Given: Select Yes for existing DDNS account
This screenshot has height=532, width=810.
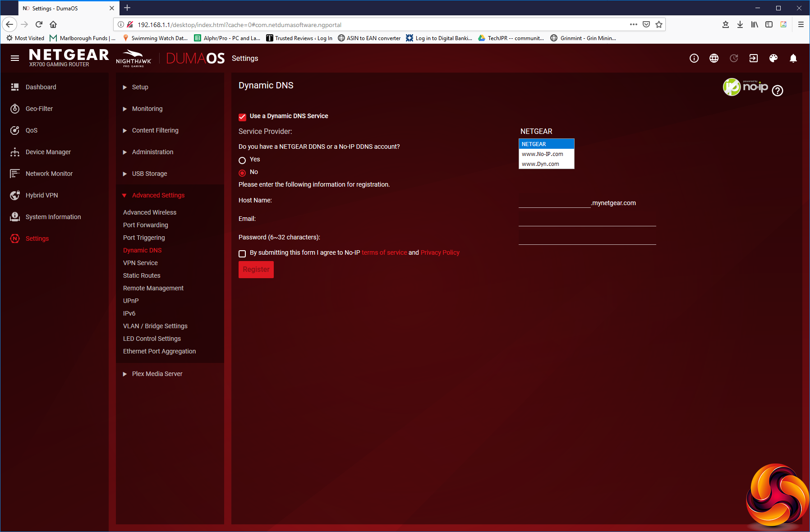Looking at the screenshot, I should (x=242, y=160).
